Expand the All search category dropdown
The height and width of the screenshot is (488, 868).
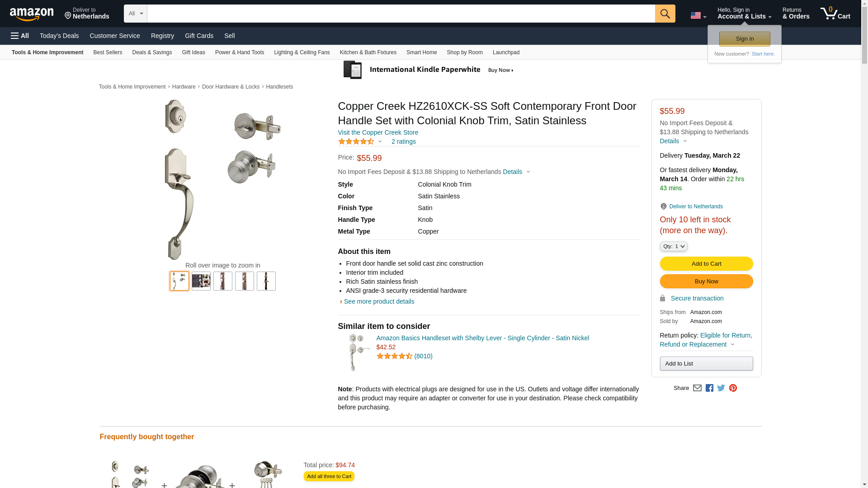point(136,14)
